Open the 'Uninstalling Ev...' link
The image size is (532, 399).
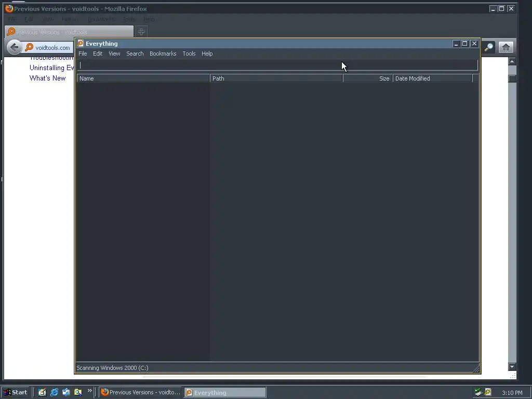pos(51,68)
